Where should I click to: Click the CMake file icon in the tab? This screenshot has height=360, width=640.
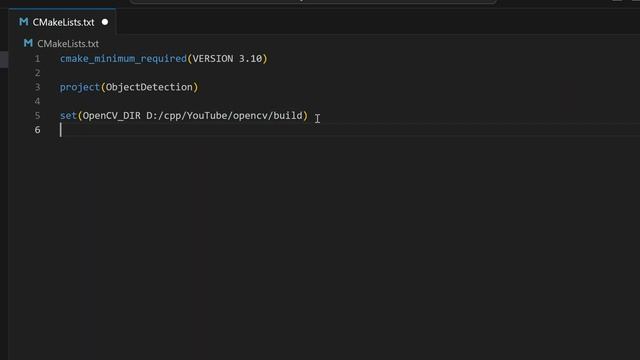(24, 22)
